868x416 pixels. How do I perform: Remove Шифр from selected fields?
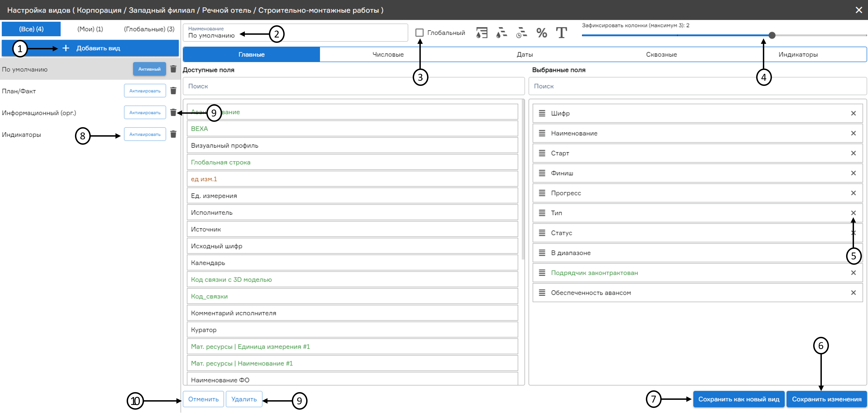click(x=853, y=113)
